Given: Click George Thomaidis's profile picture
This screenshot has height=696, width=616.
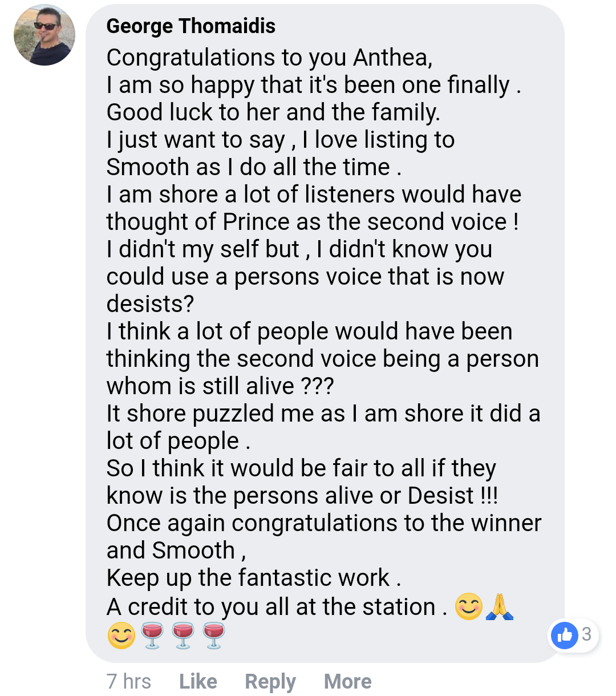Looking at the screenshot, I should [x=44, y=35].
